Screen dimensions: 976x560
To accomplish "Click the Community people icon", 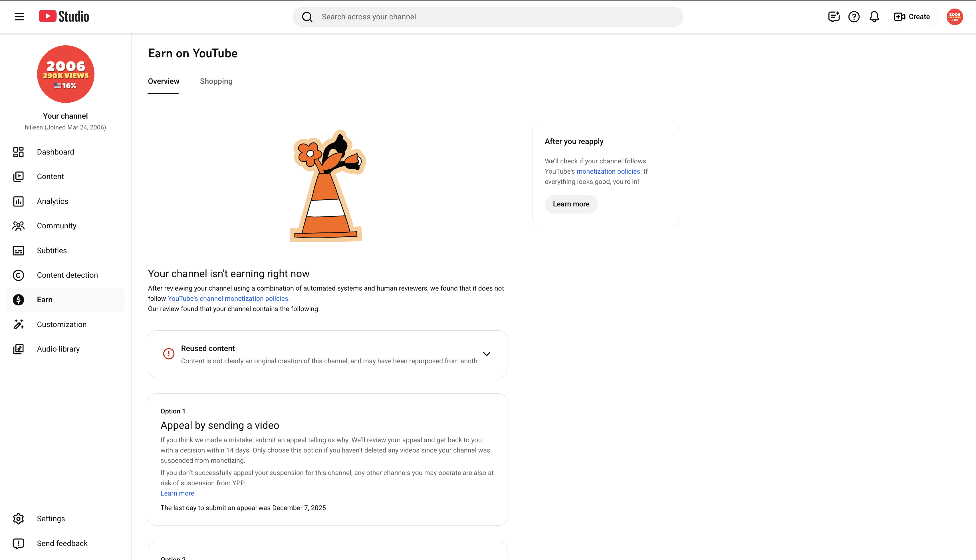I will (19, 226).
